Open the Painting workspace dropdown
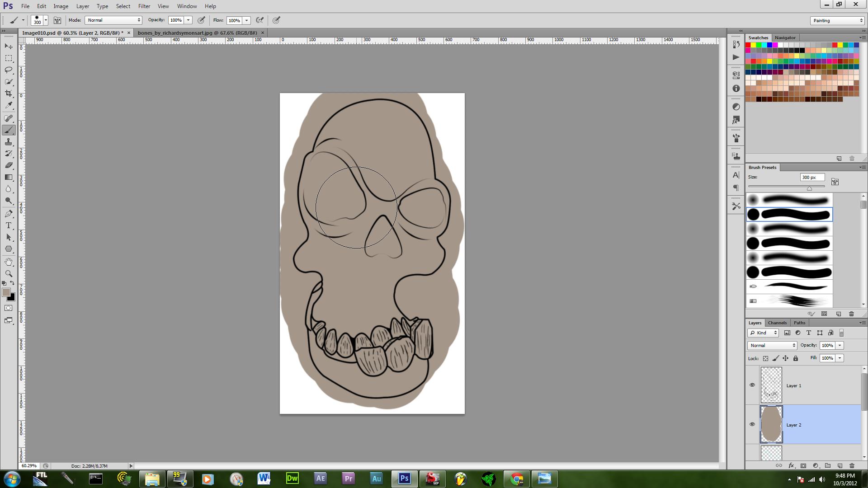Image resolution: width=868 pixels, height=488 pixels. tap(837, 21)
